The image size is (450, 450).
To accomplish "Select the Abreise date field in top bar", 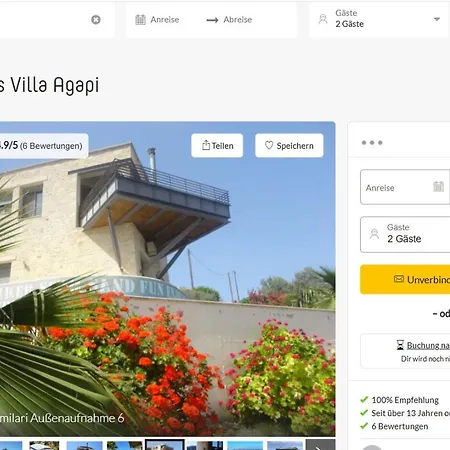I will (x=238, y=20).
